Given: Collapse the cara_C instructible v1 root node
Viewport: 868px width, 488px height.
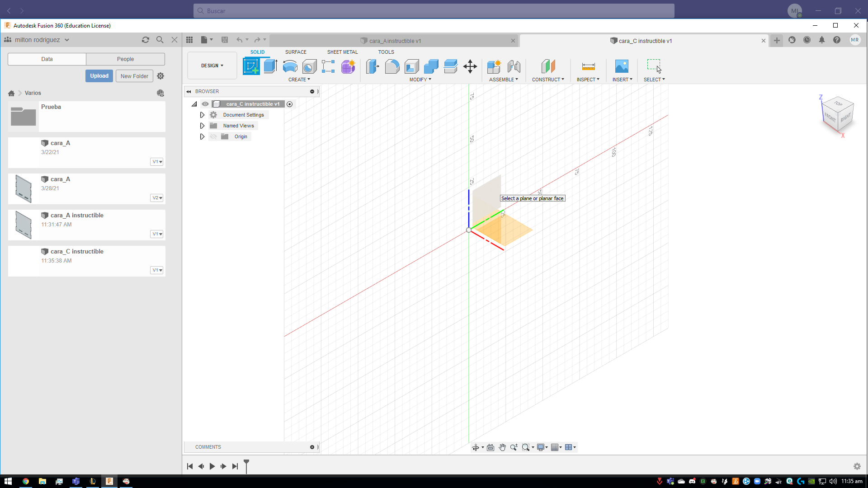Looking at the screenshot, I should [x=194, y=104].
